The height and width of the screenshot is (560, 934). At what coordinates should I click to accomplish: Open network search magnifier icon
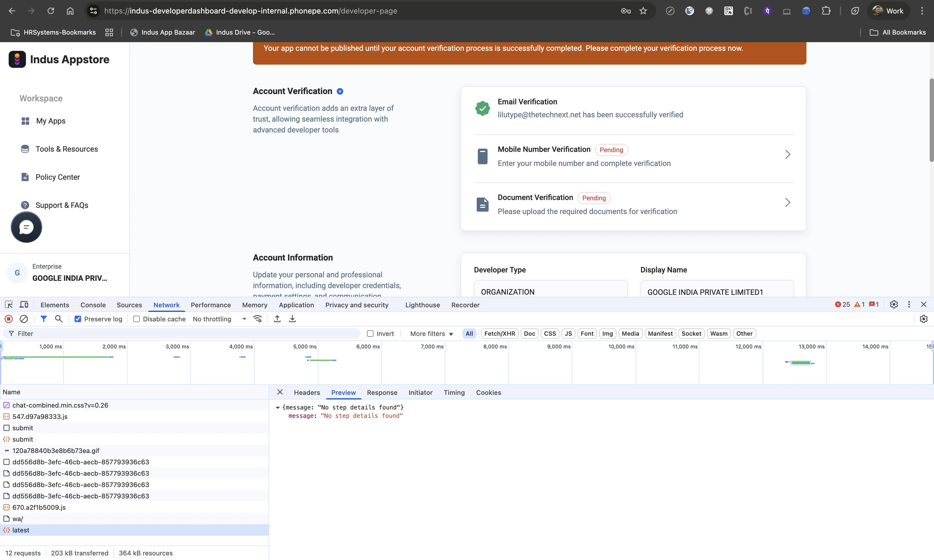point(58,319)
